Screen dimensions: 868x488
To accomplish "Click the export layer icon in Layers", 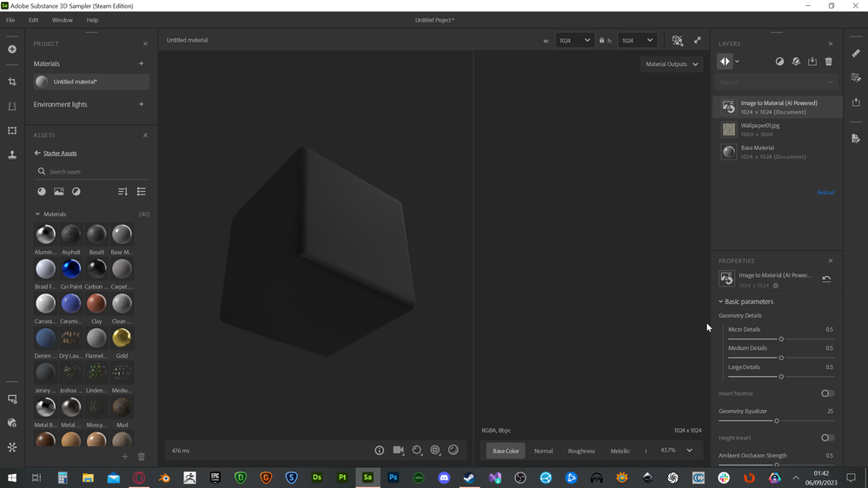I will pyautogui.click(x=812, y=62).
